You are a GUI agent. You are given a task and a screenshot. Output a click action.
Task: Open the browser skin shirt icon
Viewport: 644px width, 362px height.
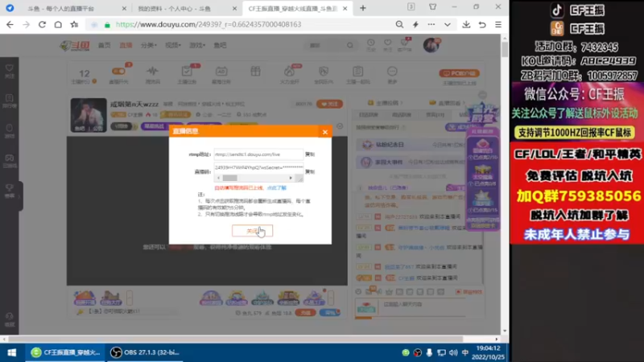(x=432, y=6)
